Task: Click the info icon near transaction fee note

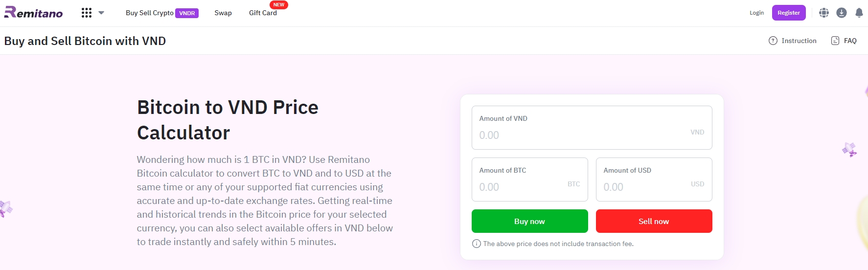Action: (477, 244)
